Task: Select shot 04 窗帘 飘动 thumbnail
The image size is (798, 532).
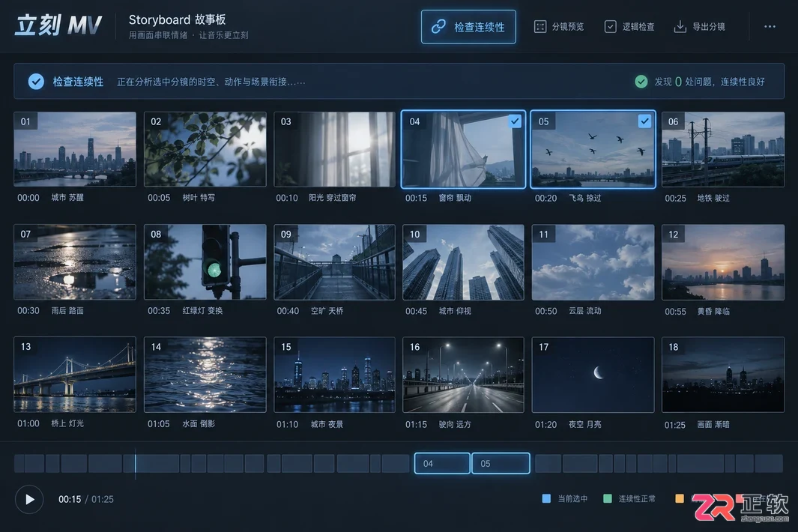Action: point(463,149)
